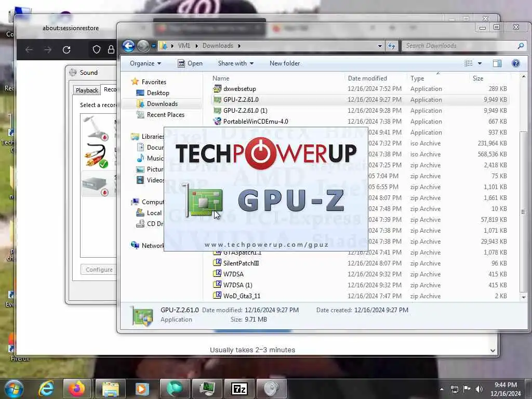This screenshot has width=532, height=399.
Task: Open the Share with dropdown menu
Action: [x=236, y=63]
